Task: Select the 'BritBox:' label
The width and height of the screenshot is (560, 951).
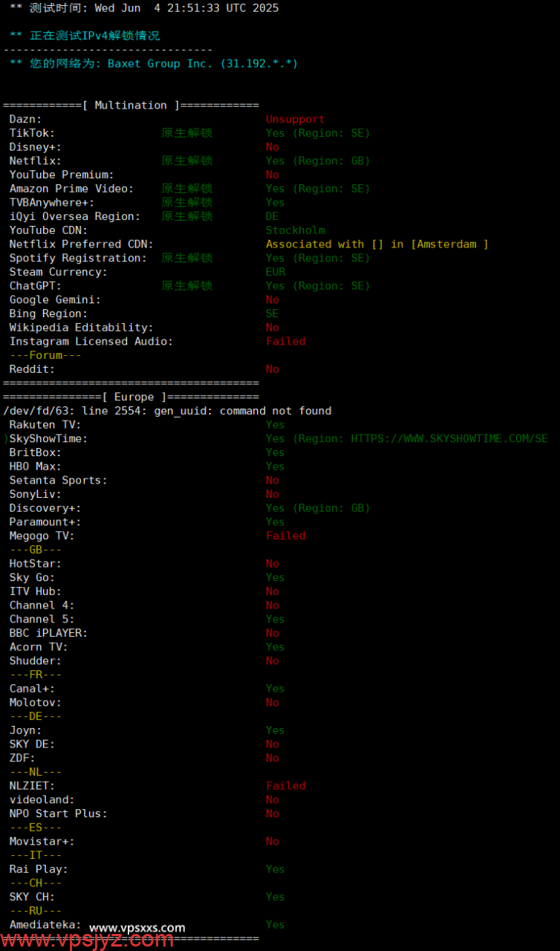Action: pos(36,452)
